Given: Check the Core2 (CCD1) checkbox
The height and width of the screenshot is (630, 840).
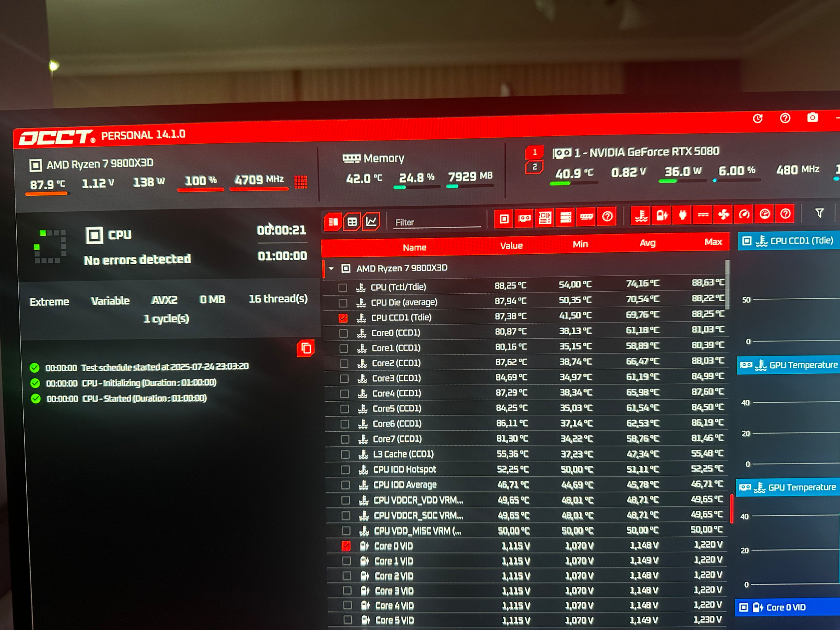Looking at the screenshot, I should point(344,363).
